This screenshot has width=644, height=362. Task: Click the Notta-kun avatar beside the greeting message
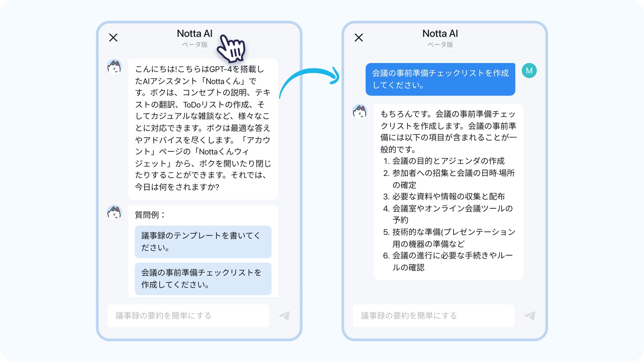tap(114, 66)
